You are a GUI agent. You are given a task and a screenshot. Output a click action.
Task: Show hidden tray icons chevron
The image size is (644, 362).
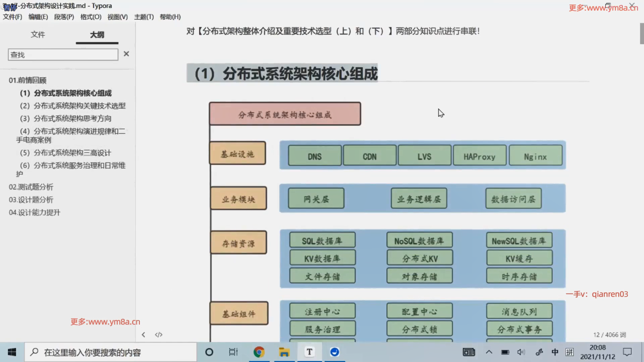click(489, 352)
